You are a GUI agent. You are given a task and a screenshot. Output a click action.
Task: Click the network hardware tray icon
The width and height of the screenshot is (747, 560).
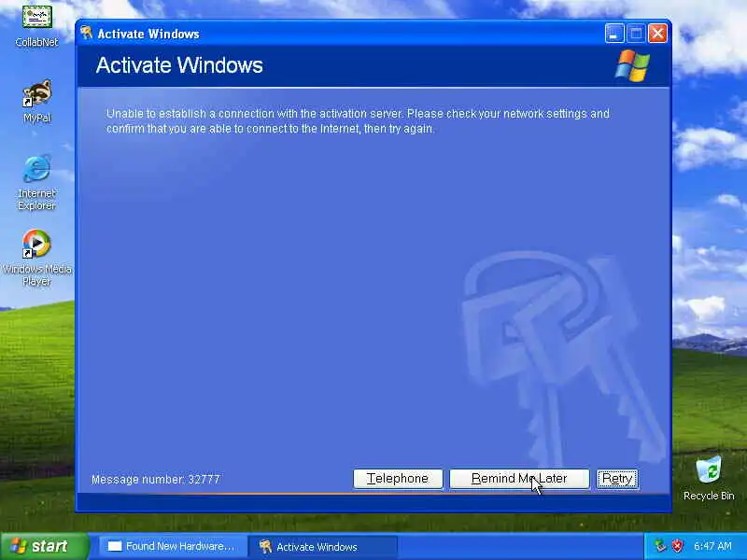tap(660, 546)
